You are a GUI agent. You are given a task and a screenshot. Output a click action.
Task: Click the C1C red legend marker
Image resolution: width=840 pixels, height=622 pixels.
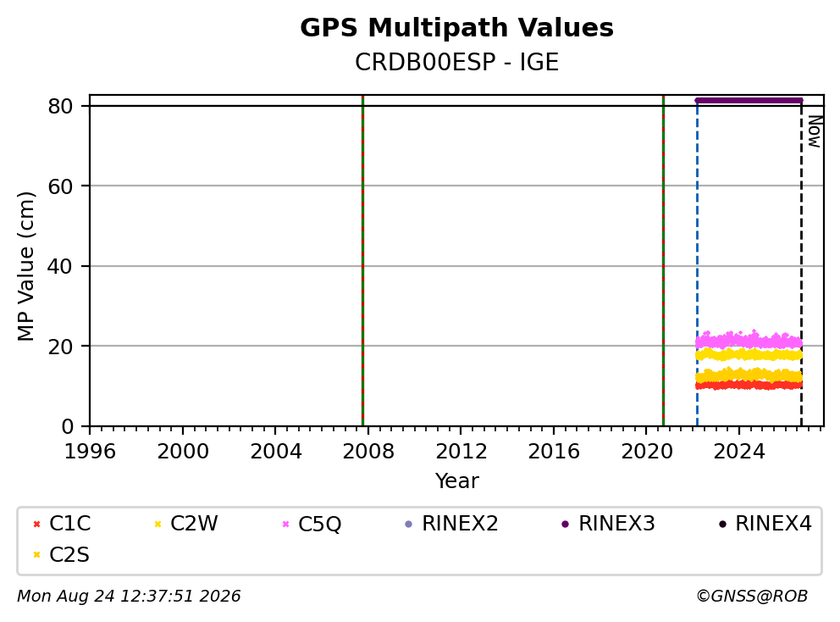pyautogui.click(x=36, y=524)
